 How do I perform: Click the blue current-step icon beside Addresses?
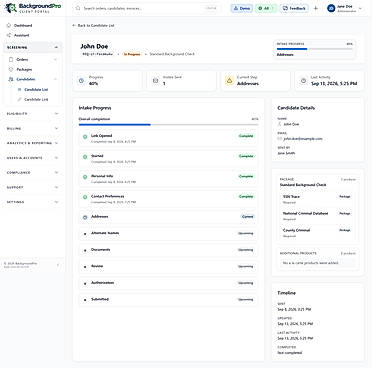85,217
